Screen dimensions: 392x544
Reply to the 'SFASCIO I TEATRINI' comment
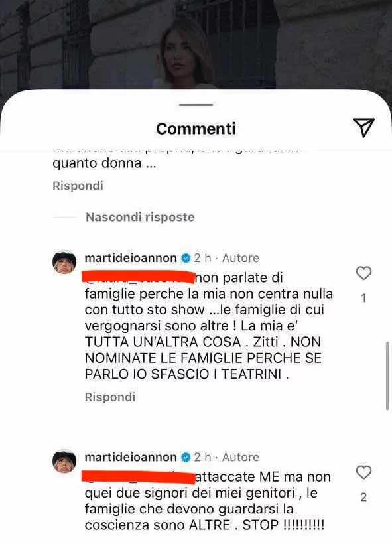(110, 397)
